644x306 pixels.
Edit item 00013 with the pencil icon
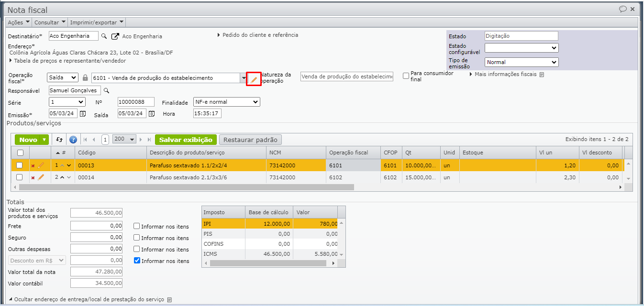pyautogui.click(x=41, y=165)
